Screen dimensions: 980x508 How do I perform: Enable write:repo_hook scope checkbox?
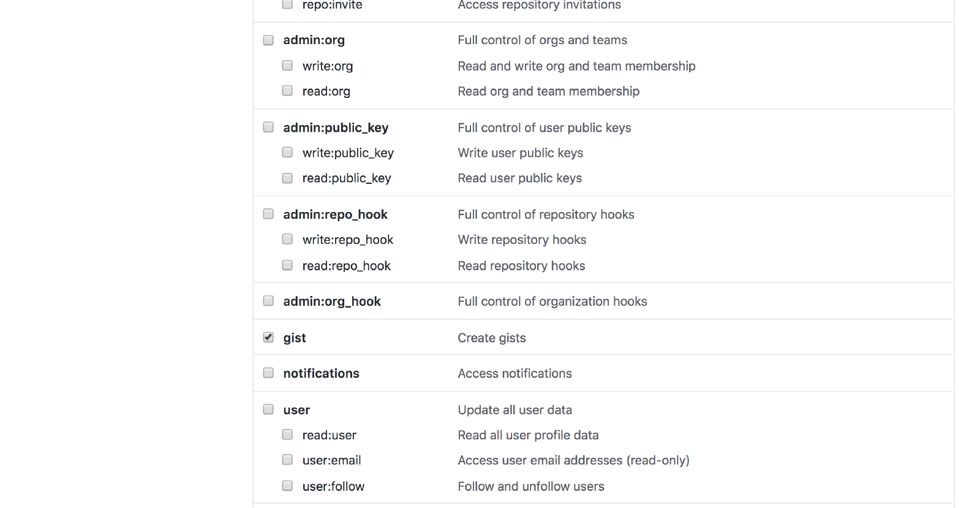287,239
